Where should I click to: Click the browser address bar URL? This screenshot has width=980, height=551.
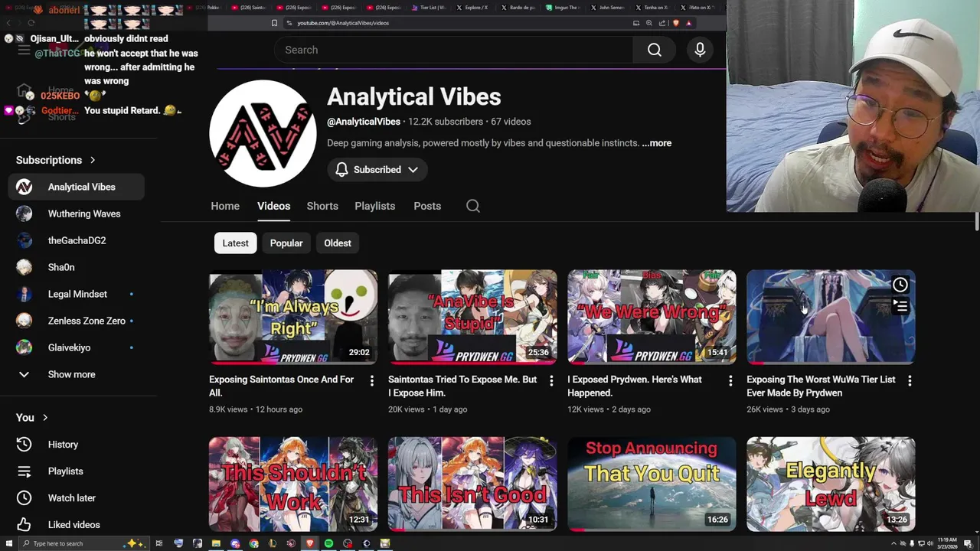click(x=343, y=23)
